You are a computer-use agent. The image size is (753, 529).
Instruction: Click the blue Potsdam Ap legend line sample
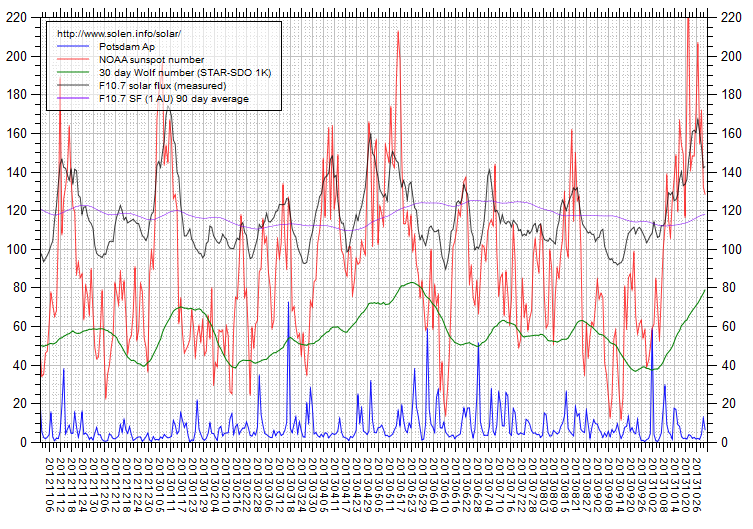[73, 46]
